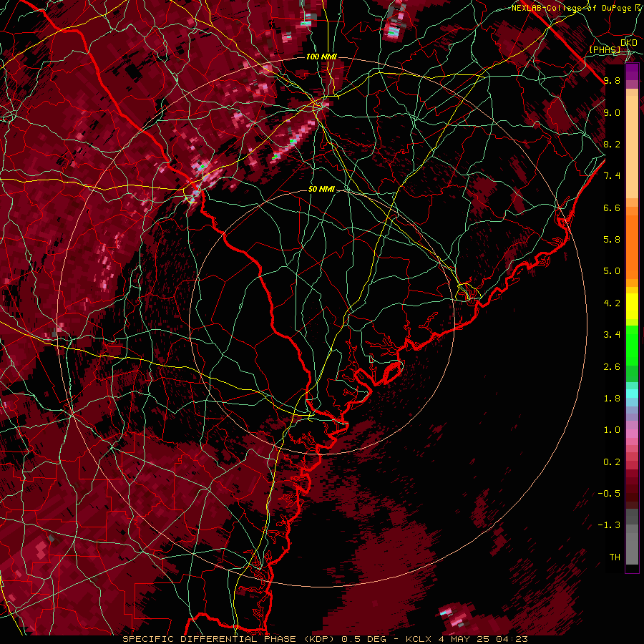Viewport: 644px width, 644px height.
Task: Click the 5.0 scale label
Action: [x=612, y=271]
